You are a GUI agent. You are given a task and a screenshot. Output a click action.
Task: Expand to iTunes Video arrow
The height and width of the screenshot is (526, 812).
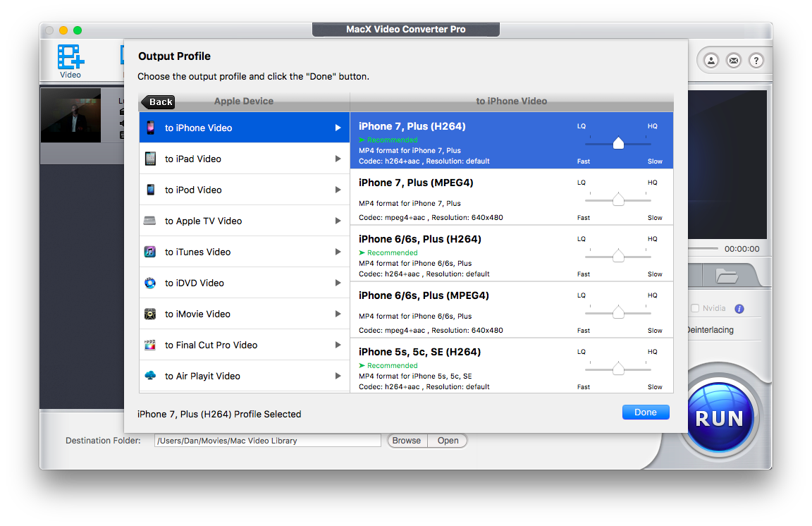point(338,252)
